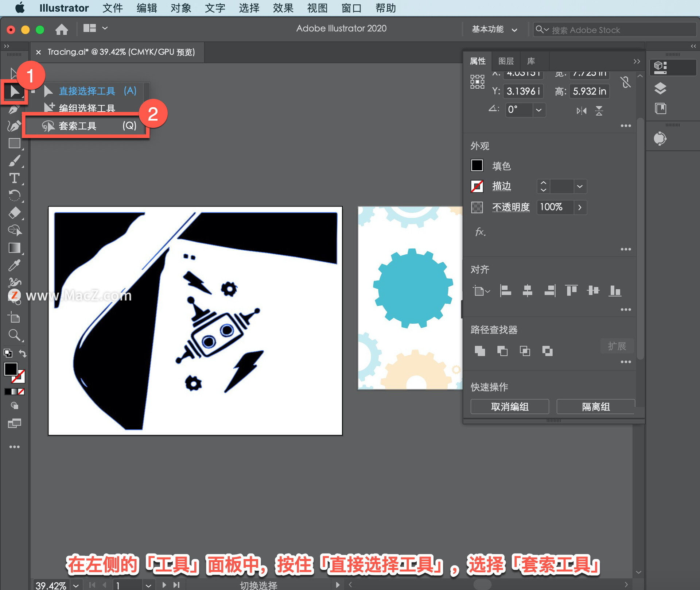Choose 编组选择工具 from flyout
This screenshot has width=700, height=590.
(x=87, y=108)
